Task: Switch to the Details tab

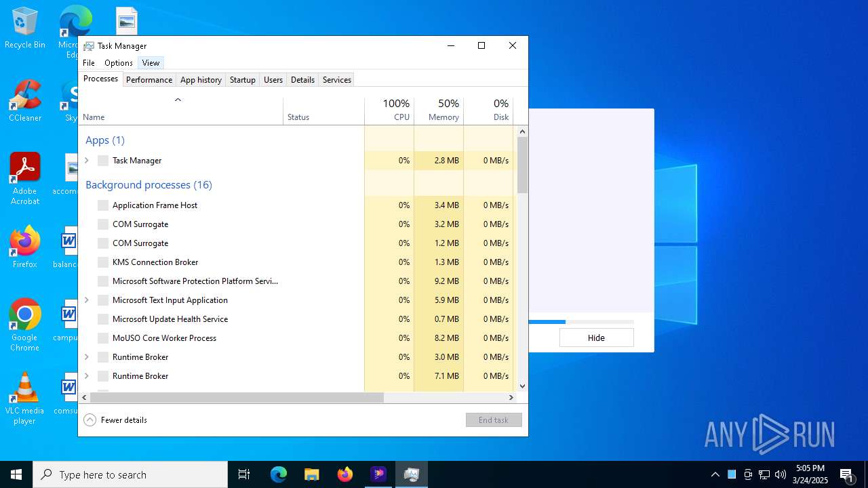Action: (x=302, y=80)
